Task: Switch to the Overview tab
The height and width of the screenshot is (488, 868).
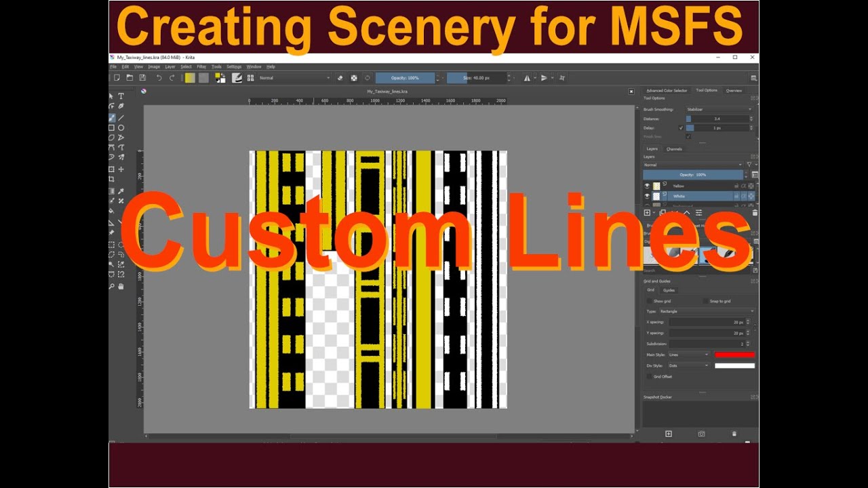Action: [734, 90]
